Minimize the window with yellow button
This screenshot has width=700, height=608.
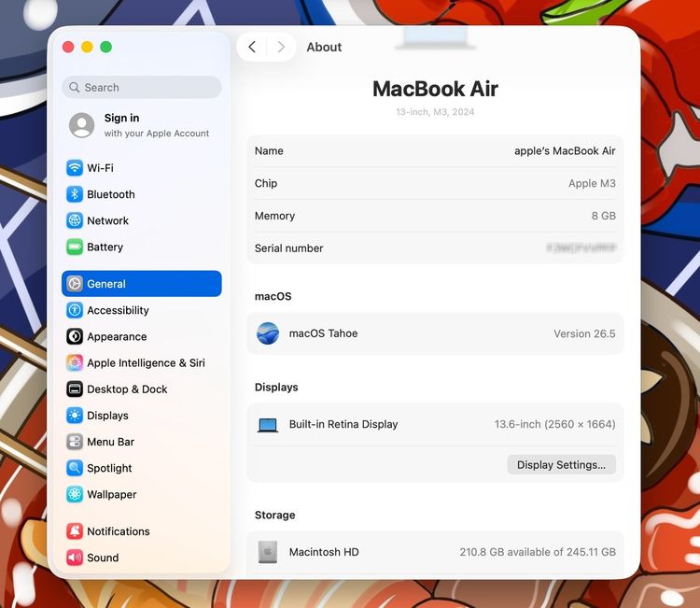coord(87,47)
